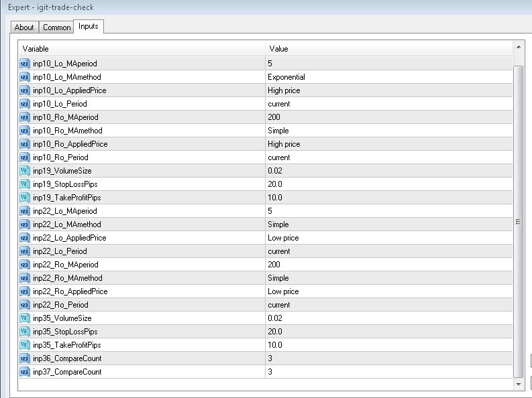532x398 pixels.
Task: Click the icon beside inp22_Ro_MAmethod
Action: pos(25,278)
